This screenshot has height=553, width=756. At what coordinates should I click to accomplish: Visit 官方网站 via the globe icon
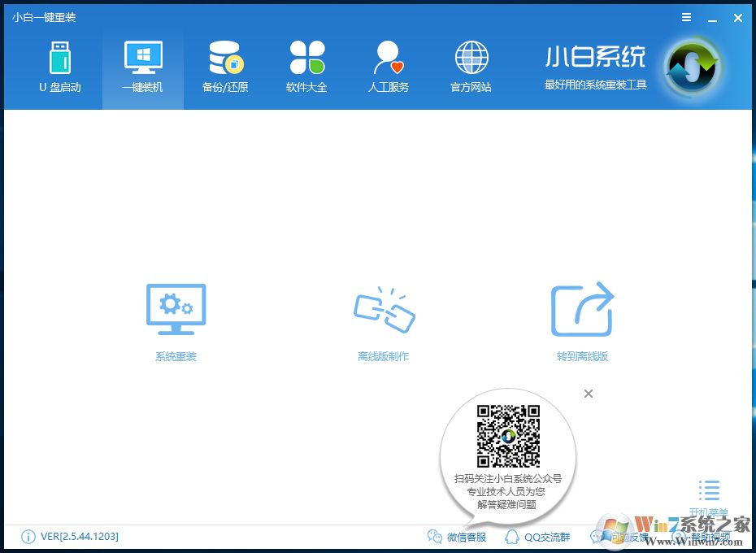click(470, 65)
